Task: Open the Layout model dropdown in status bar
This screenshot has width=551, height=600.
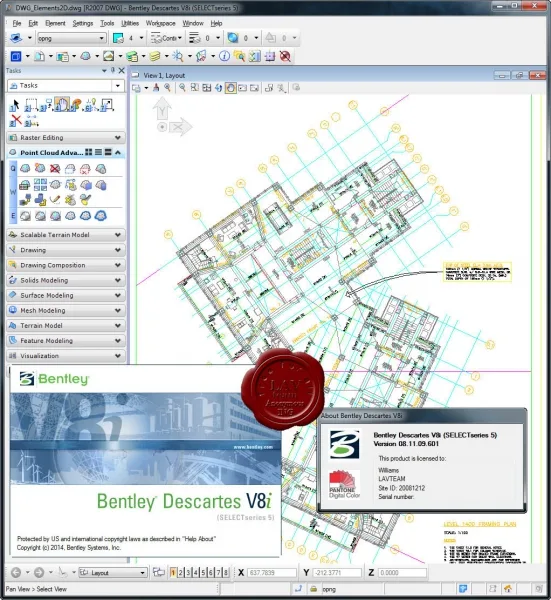Action: 113,572
